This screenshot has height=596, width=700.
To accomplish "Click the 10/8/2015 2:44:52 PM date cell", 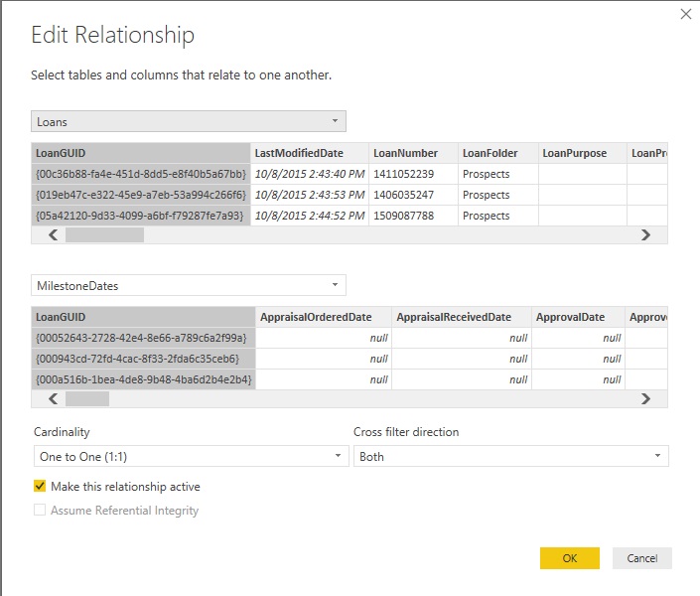I will point(310,216).
